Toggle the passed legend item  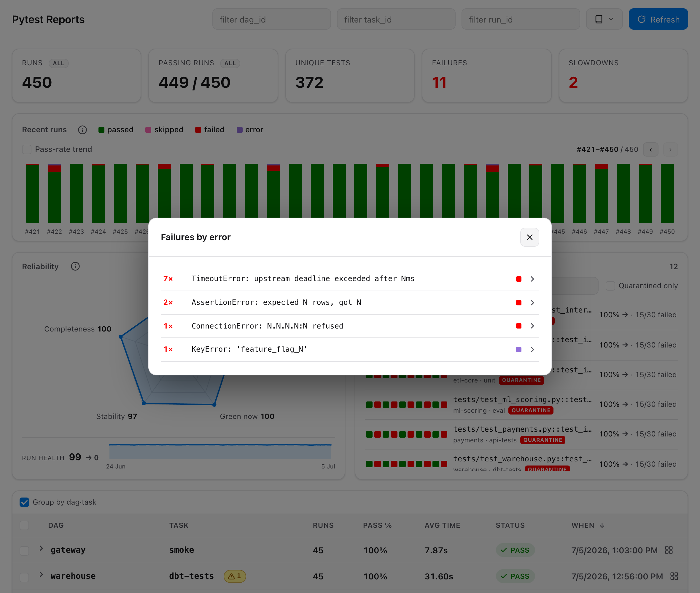pyautogui.click(x=116, y=130)
